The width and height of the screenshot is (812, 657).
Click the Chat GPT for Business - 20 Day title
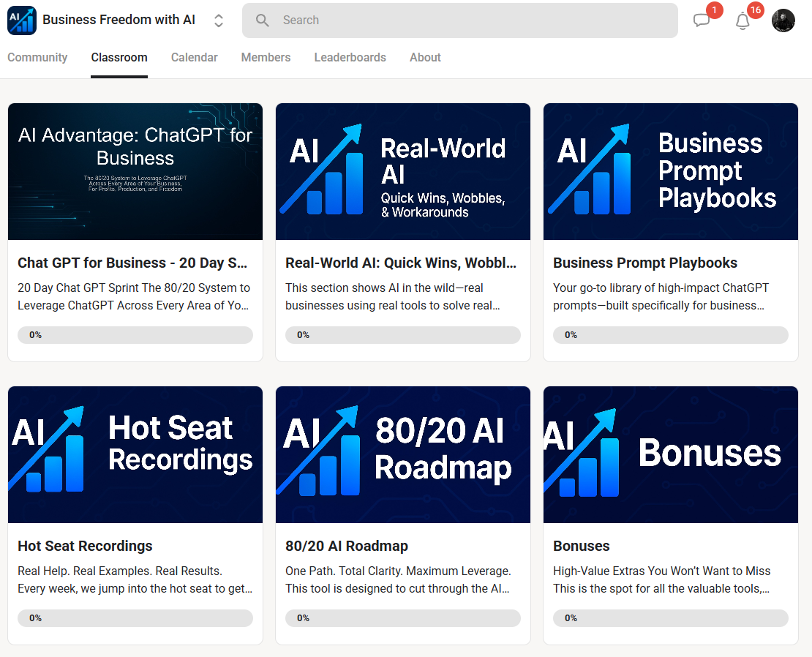(132, 263)
